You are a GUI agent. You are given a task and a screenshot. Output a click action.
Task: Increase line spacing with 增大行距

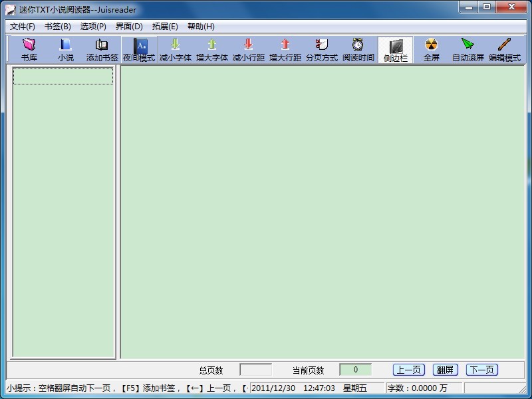(x=285, y=50)
